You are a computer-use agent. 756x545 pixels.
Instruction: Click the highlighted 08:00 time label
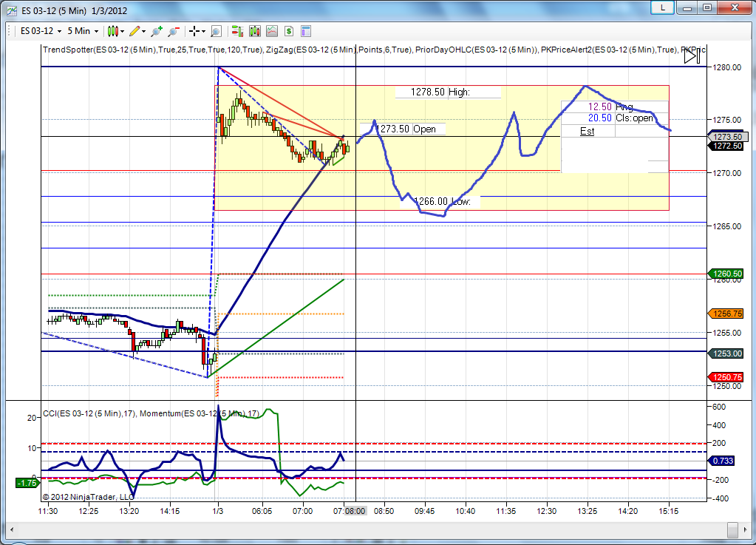(355, 511)
